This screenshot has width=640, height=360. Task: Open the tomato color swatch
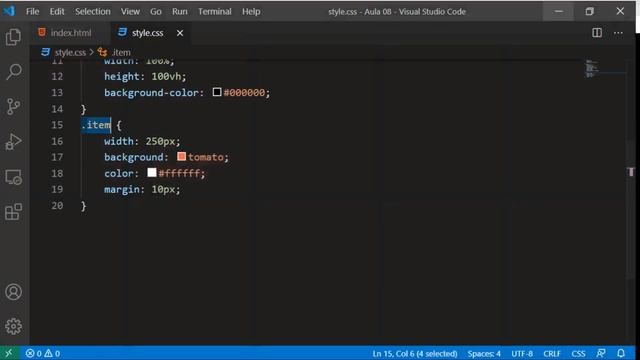tap(182, 157)
